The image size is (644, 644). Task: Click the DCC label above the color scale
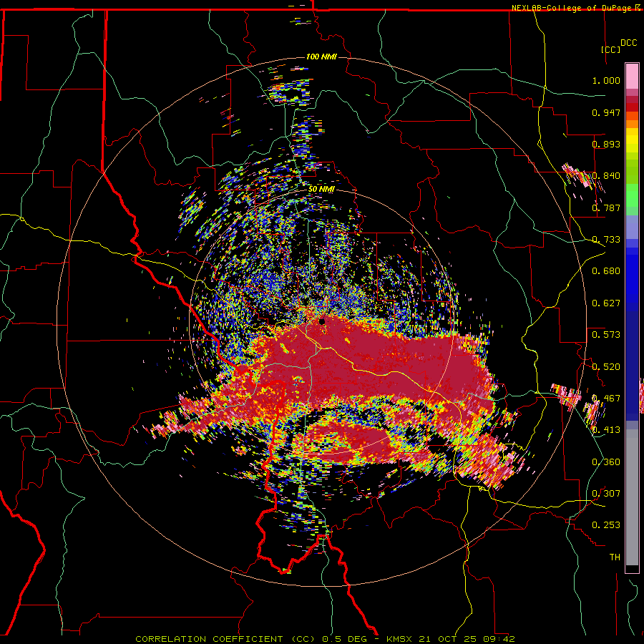pyautogui.click(x=628, y=43)
